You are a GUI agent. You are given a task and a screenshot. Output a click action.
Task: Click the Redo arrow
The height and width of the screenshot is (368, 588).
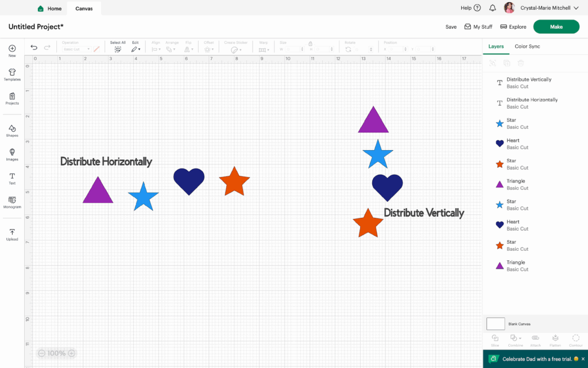(x=47, y=47)
